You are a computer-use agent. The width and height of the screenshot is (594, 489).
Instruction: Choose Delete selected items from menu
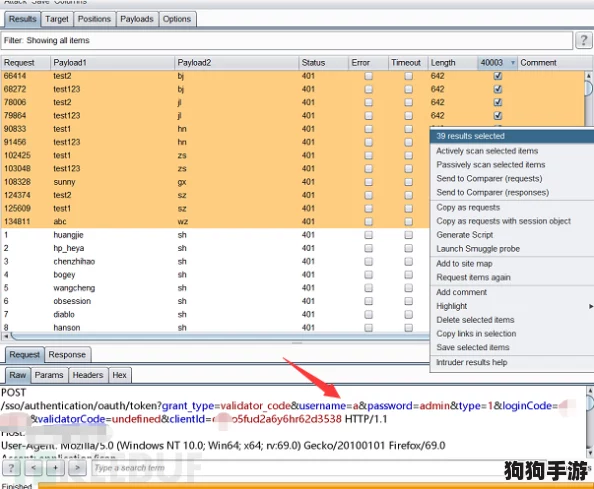pyautogui.click(x=475, y=320)
